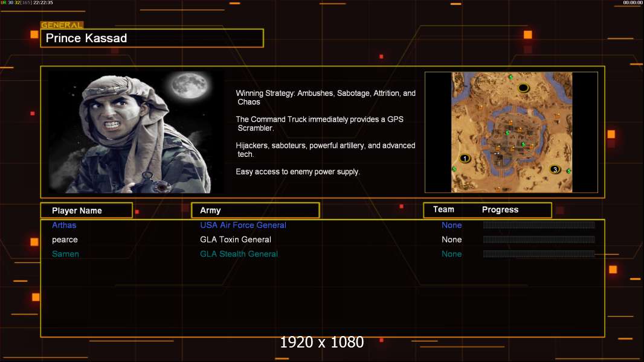Click the Prince Kassad name box
This screenshot has height=362, width=644.
[152, 38]
